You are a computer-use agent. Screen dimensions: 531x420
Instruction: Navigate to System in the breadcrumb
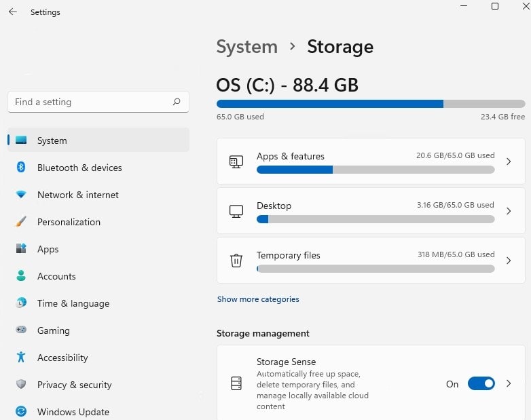pyautogui.click(x=246, y=47)
